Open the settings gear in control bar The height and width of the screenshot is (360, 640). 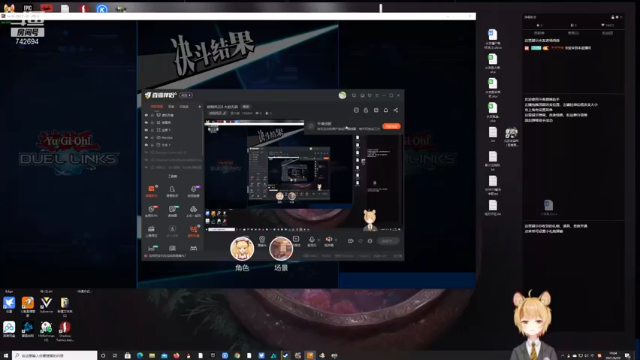point(370,241)
